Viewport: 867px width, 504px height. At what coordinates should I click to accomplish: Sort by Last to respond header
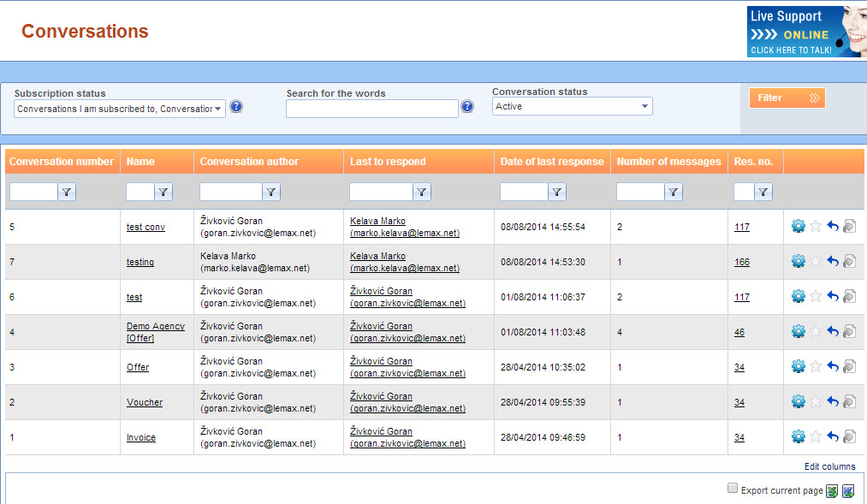(x=388, y=162)
